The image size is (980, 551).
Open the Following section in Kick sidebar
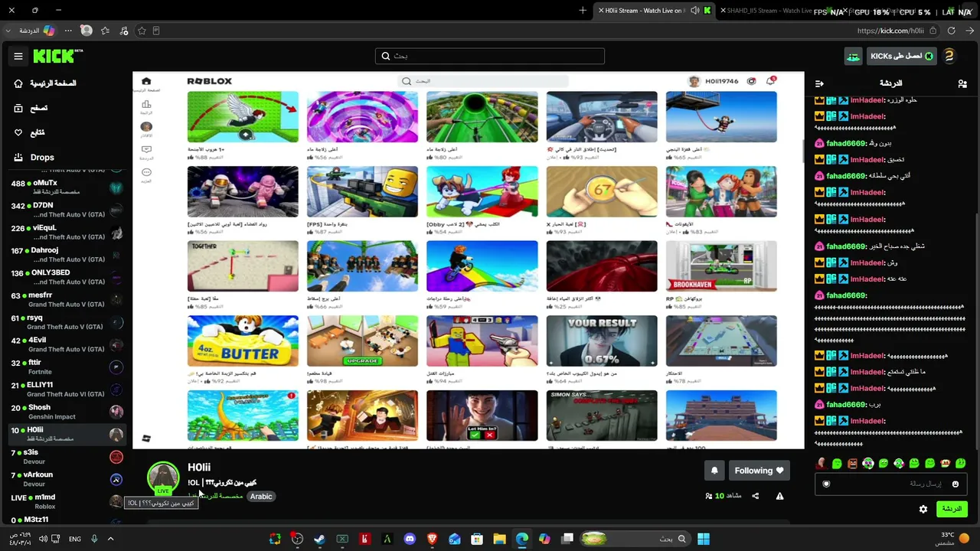click(x=30, y=132)
